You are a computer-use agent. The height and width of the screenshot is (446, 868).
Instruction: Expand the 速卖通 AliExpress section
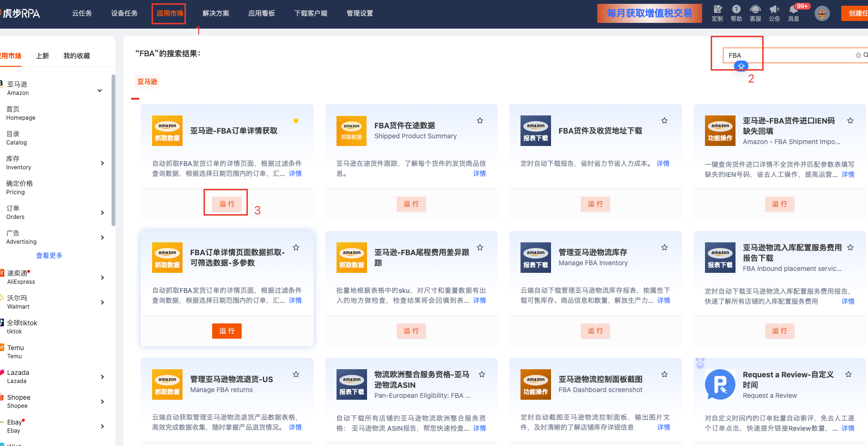pyautogui.click(x=102, y=278)
